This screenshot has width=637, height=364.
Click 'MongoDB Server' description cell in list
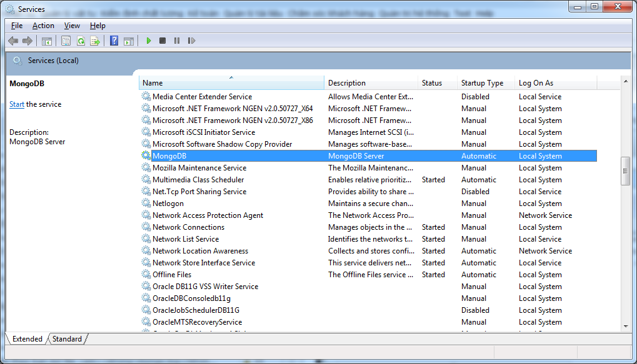click(x=356, y=156)
